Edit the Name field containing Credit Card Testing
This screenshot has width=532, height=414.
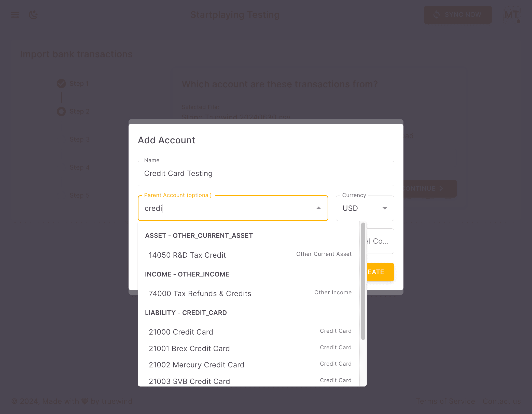click(x=266, y=173)
